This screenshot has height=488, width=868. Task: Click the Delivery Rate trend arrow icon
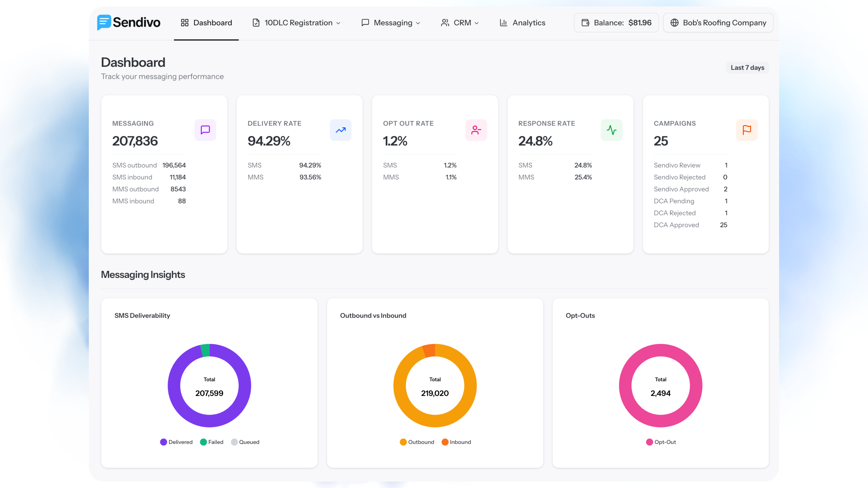[x=340, y=130]
